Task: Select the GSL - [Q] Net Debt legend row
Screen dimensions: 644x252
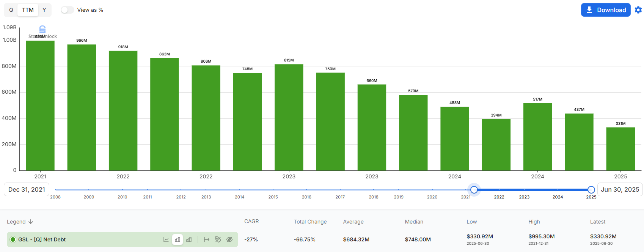Action: coord(123,239)
